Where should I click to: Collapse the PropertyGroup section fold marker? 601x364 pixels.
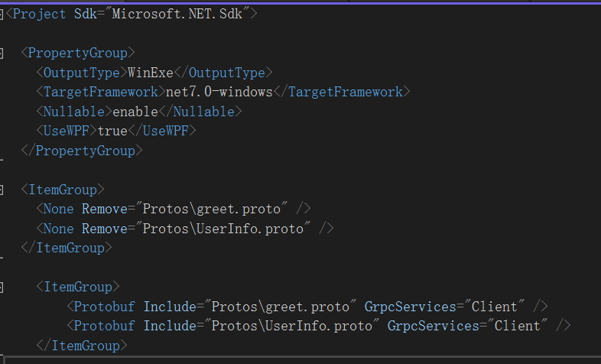[x=2, y=54]
